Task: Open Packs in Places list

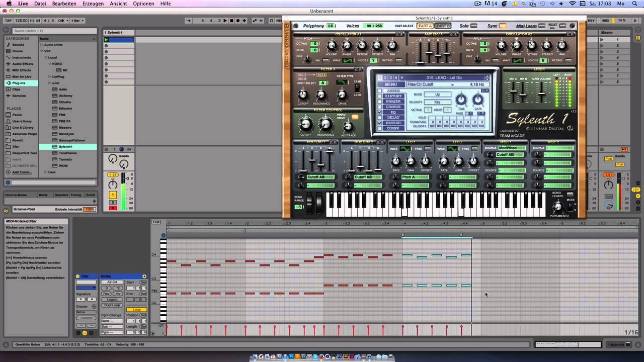Action: (x=17, y=115)
